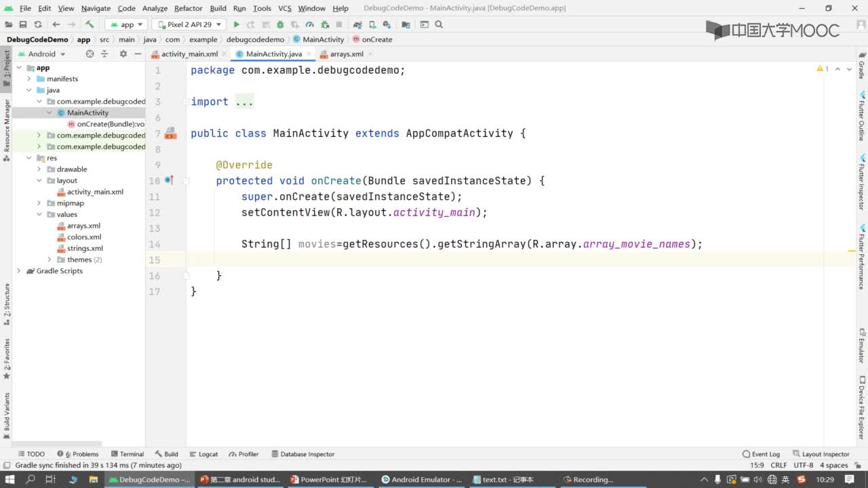Image resolution: width=868 pixels, height=488 pixels.
Task: Navigate forward with the right arrow icon
Action: [71, 24]
